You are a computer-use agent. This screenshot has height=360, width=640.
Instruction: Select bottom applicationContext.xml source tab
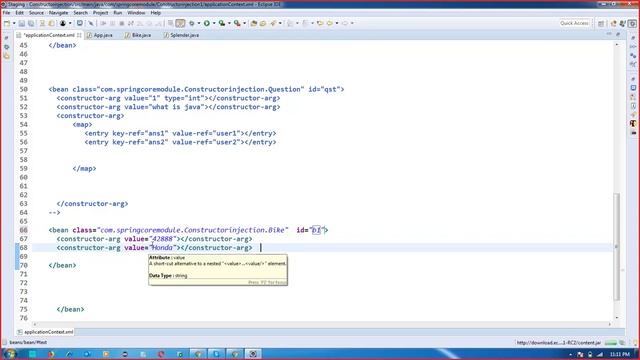point(45,332)
